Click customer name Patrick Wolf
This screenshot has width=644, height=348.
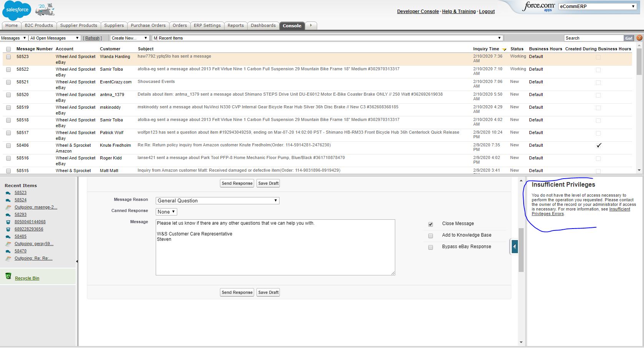coord(111,133)
